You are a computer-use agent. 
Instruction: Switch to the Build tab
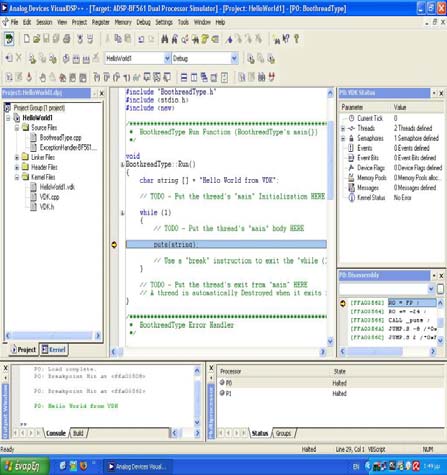coord(79,433)
